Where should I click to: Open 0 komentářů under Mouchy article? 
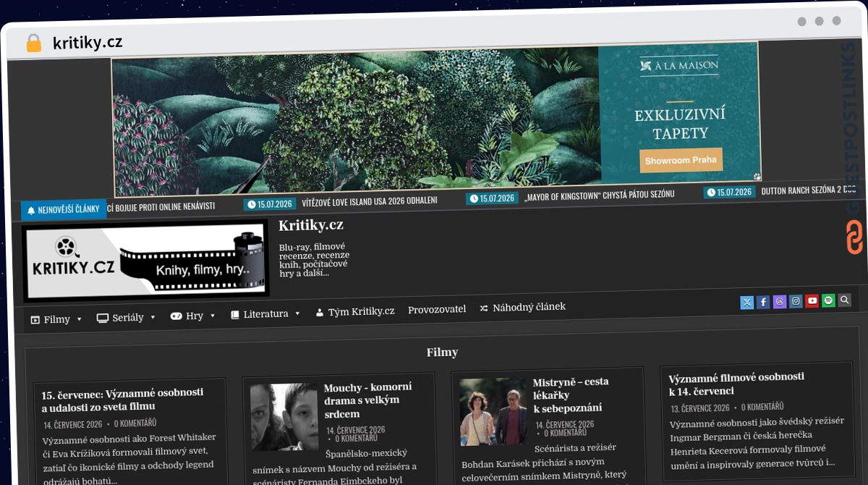point(356,438)
